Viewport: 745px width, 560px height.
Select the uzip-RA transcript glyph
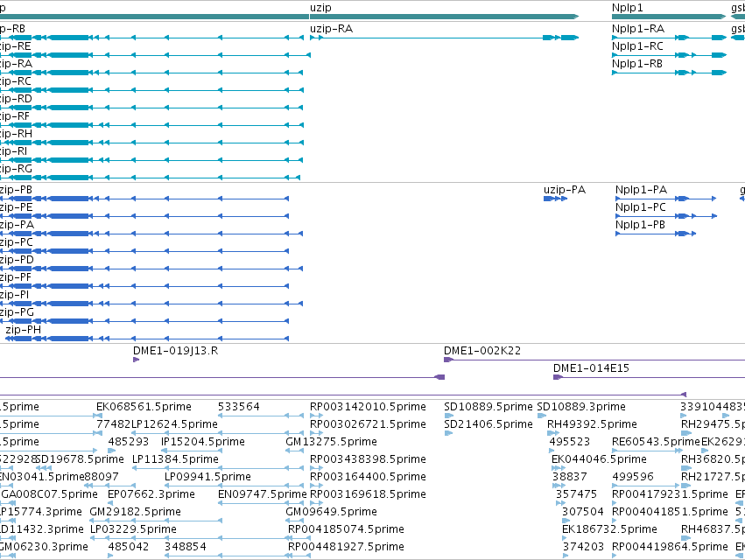[x=444, y=38]
